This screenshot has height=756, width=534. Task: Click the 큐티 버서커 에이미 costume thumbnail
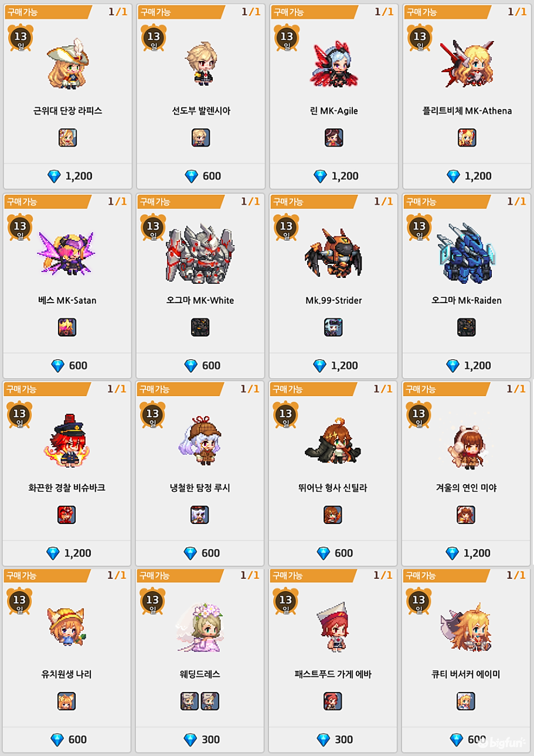[466, 627]
